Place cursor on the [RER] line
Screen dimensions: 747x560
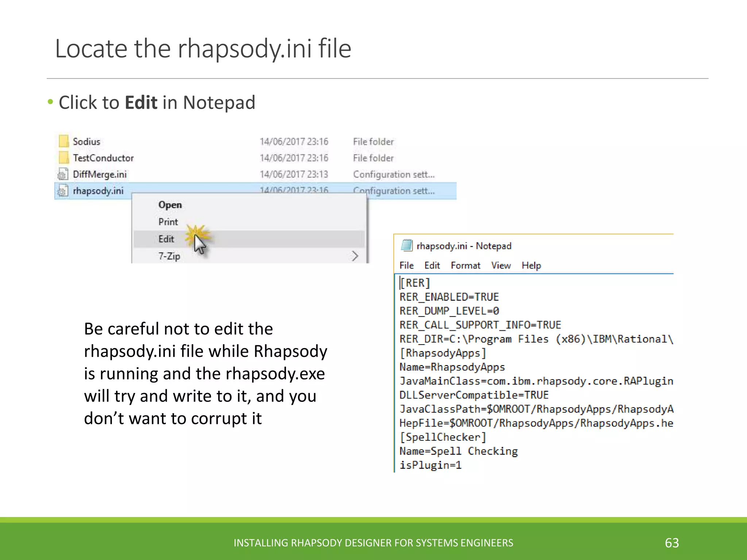415,283
